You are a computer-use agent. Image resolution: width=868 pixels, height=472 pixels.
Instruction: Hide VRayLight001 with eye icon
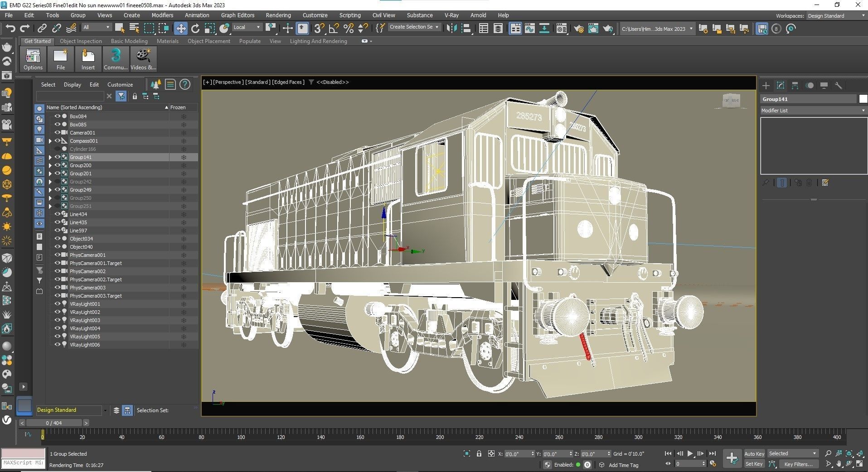click(58, 304)
